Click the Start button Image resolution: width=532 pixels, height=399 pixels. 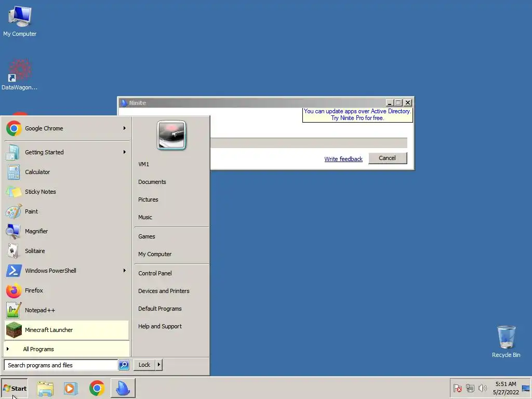pos(14,389)
